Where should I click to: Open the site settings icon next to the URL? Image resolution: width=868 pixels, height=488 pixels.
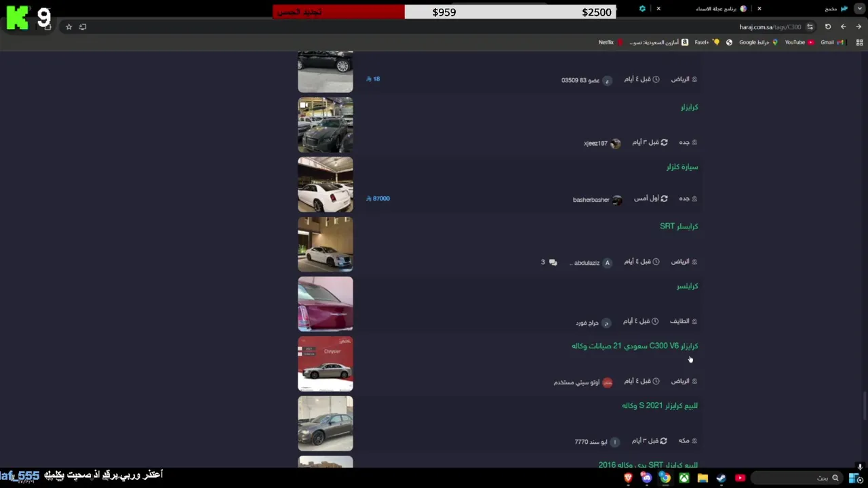(x=810, y=27)
